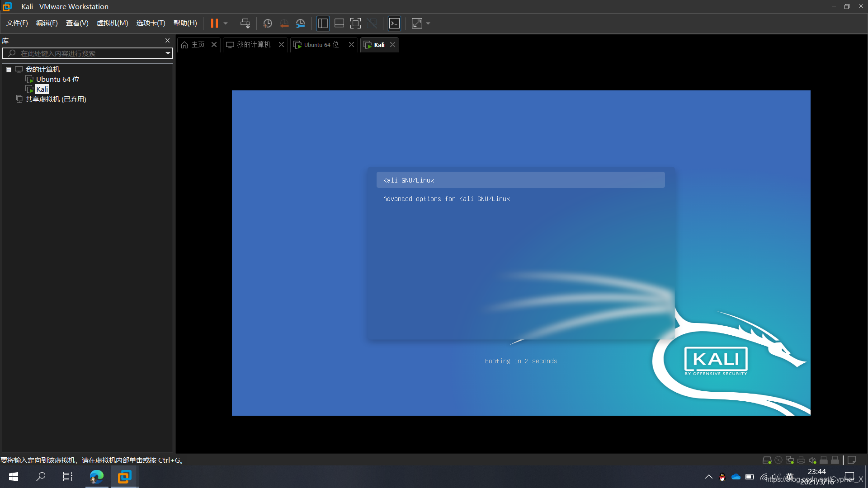
Task: Revert the VM to its previous snapshot
Action: click(x=284, y=23)
